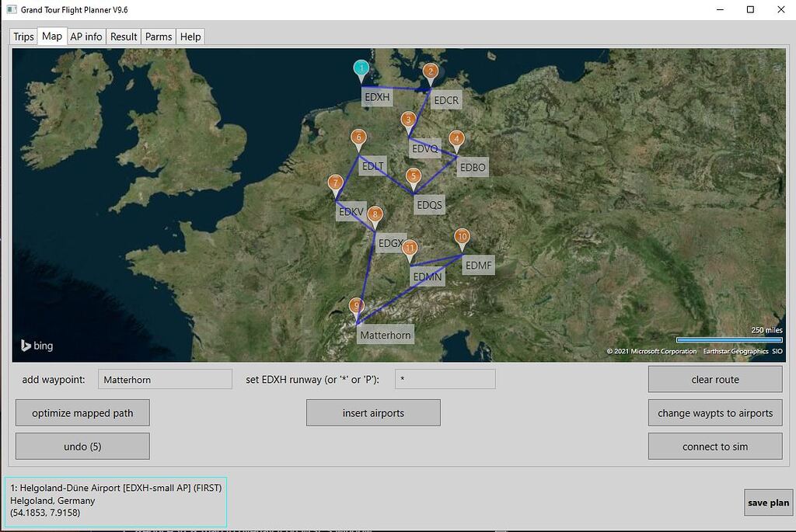Viewport: 796px width, 532px height.
Task: Select the EDVQ waypoint marker
Action: click(408, 120)
